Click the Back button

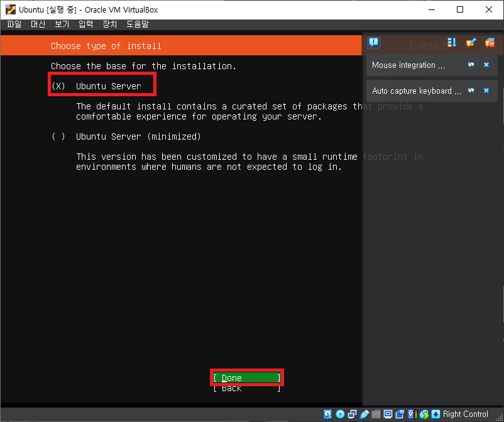(x=247, y=388)
